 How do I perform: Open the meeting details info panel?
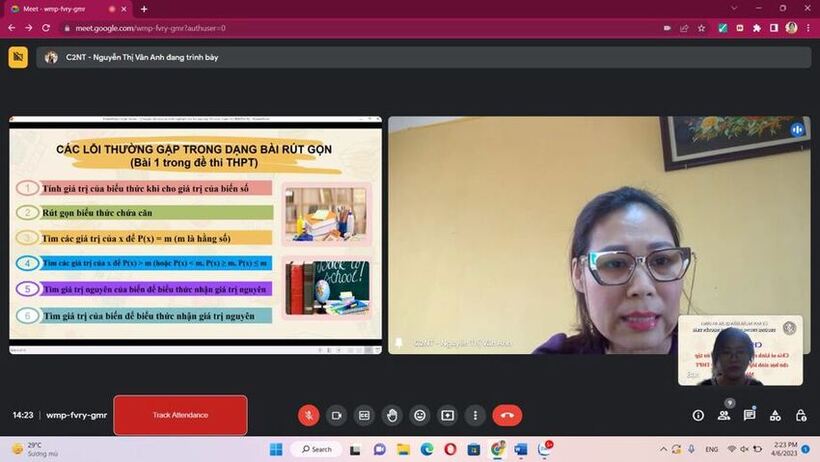tap(698, 415)
